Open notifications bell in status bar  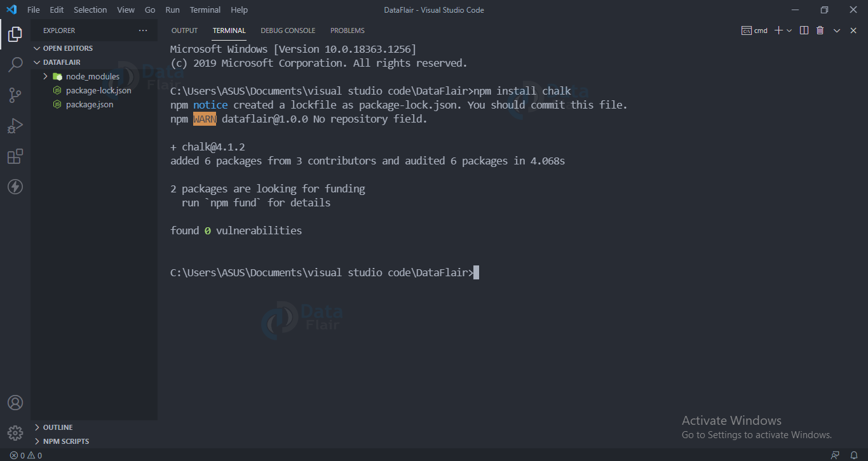coord(854,455)
